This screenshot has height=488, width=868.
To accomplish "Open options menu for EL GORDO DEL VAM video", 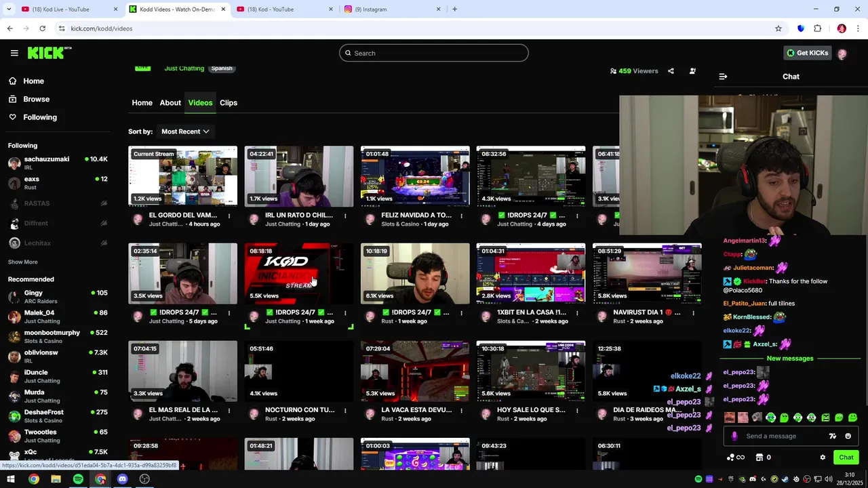I will 229,216.
